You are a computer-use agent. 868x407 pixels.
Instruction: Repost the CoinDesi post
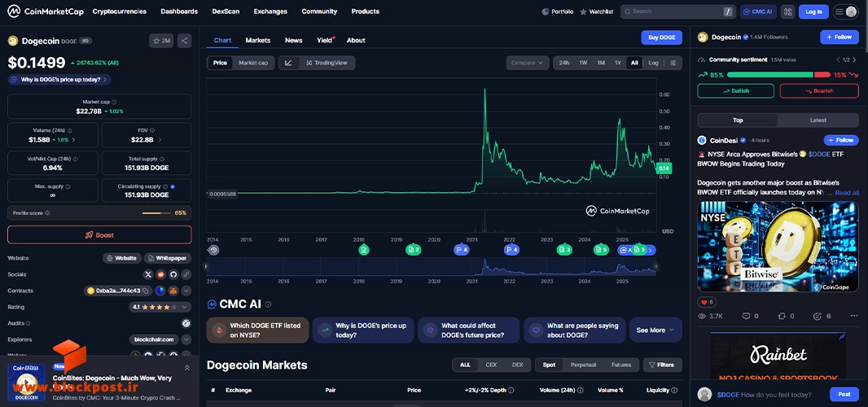(782, 316)
